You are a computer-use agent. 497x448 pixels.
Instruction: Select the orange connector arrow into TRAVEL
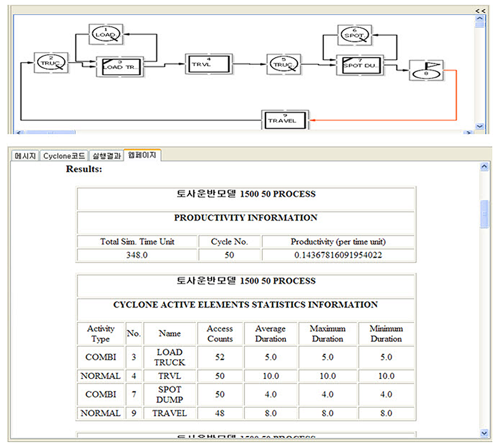(456, 100)
